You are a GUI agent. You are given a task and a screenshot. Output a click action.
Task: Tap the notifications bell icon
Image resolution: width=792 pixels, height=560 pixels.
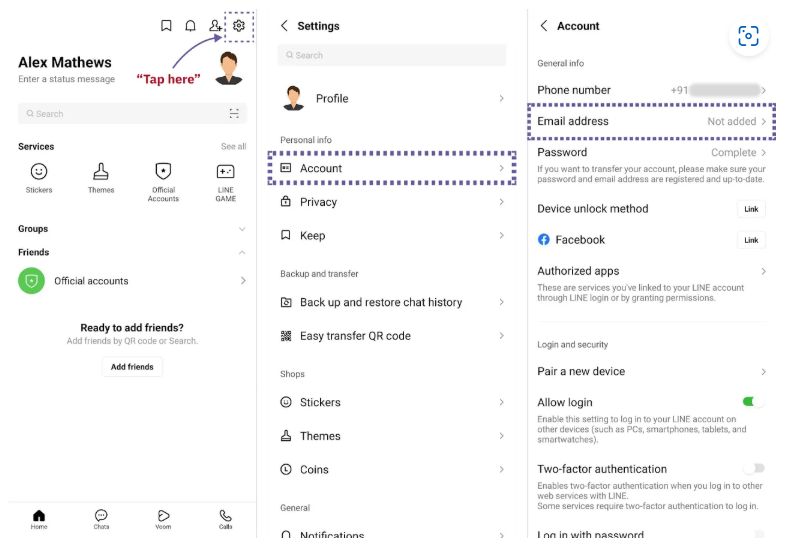(190, 26)
